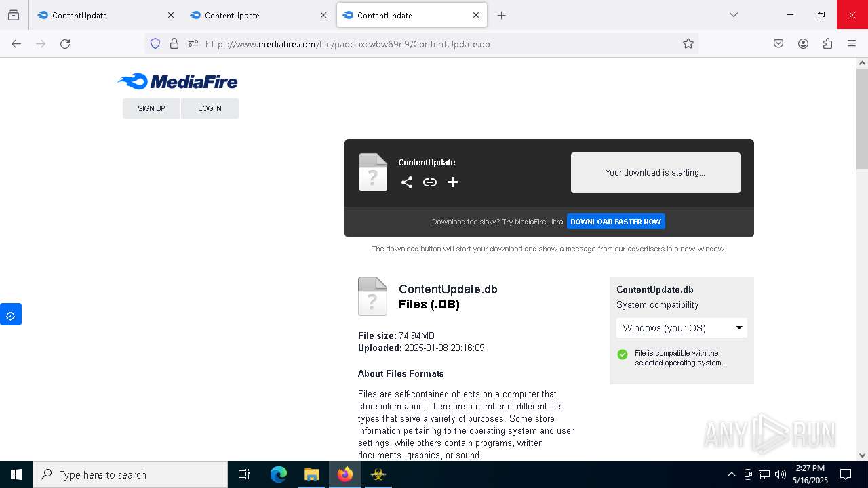
Task: Click the System compatibility label
Action: pos(657,305)
